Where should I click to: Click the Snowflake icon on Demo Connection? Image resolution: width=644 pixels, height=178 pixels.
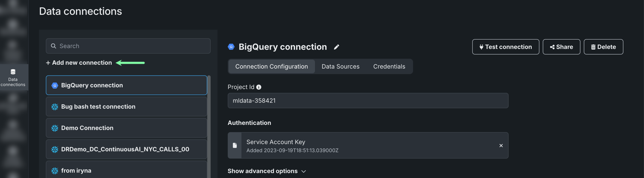point(55,128)
